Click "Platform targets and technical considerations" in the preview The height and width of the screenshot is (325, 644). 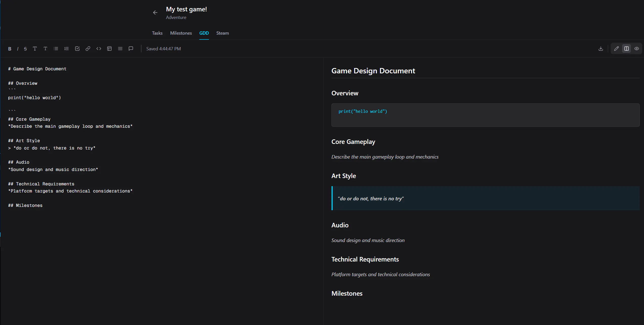click(380, 274)
